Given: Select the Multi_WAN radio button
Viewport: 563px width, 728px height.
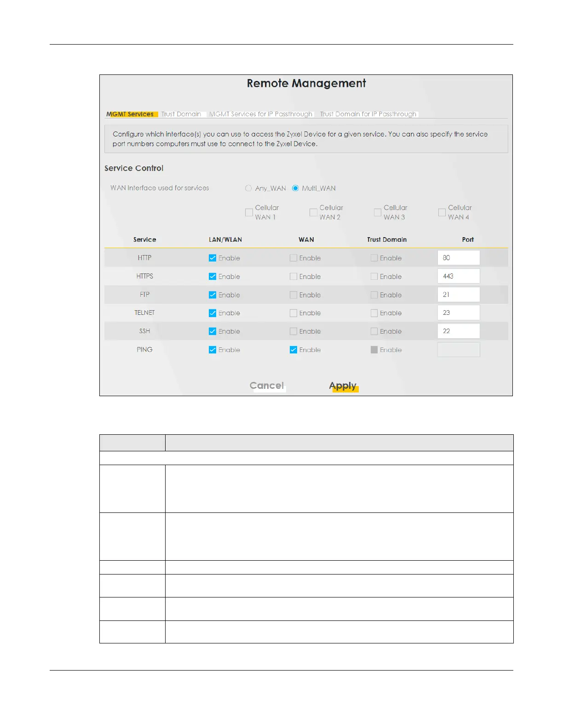Looking at the screenshot, I should click(295, 188).
